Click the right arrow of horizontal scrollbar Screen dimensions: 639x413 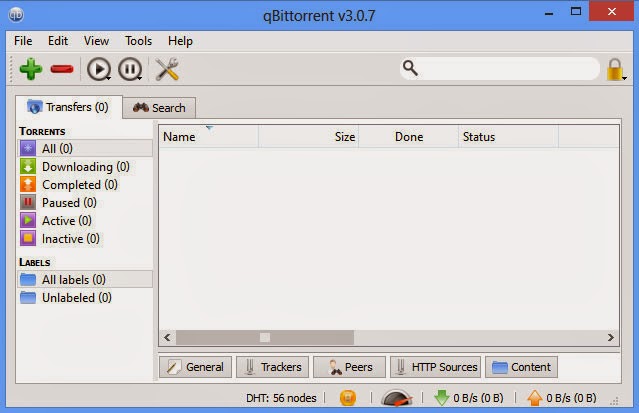(x=610, y=337)
